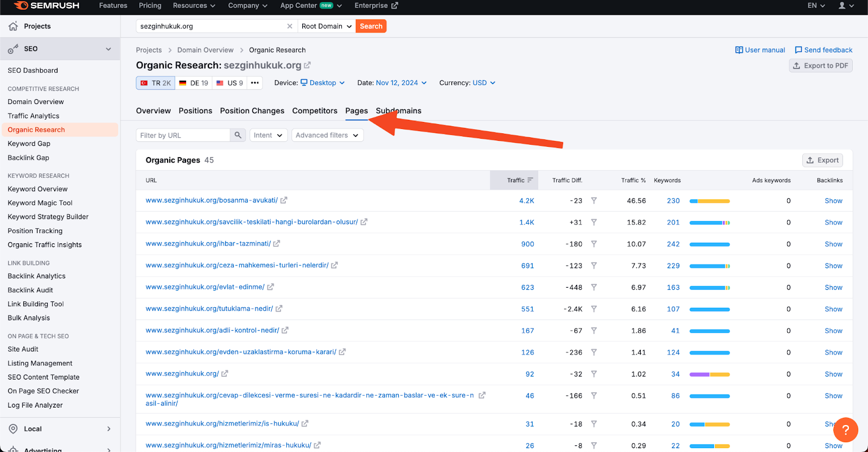The height and width of the screenshot is (452, 868).
Task: Click into the Filter by URL field
Action: coord(183,135)
